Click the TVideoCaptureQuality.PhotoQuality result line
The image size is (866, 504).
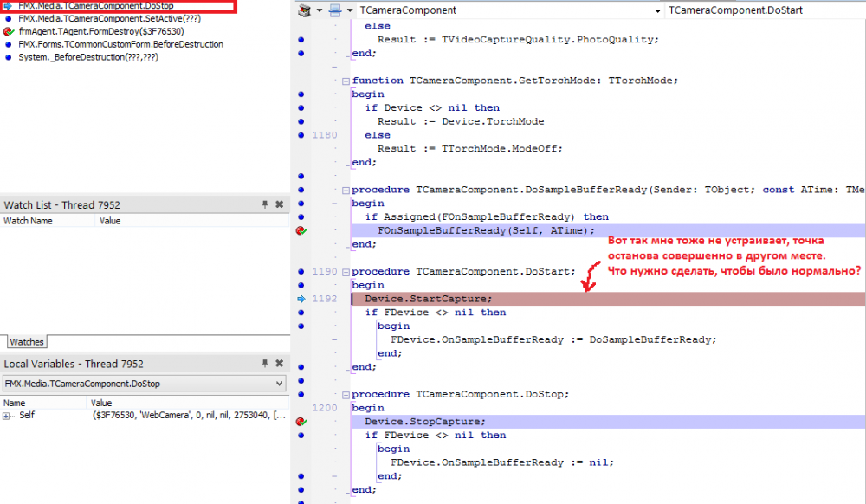518,40
